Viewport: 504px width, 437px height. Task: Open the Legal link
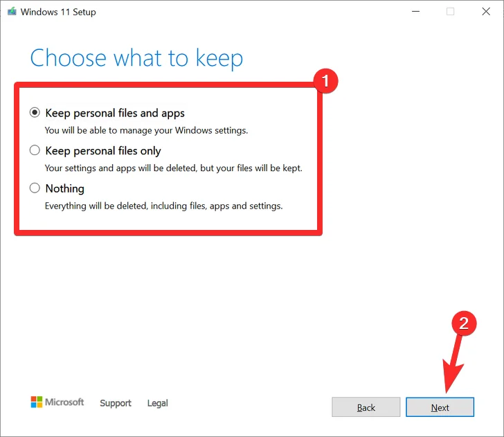point(158,403)
